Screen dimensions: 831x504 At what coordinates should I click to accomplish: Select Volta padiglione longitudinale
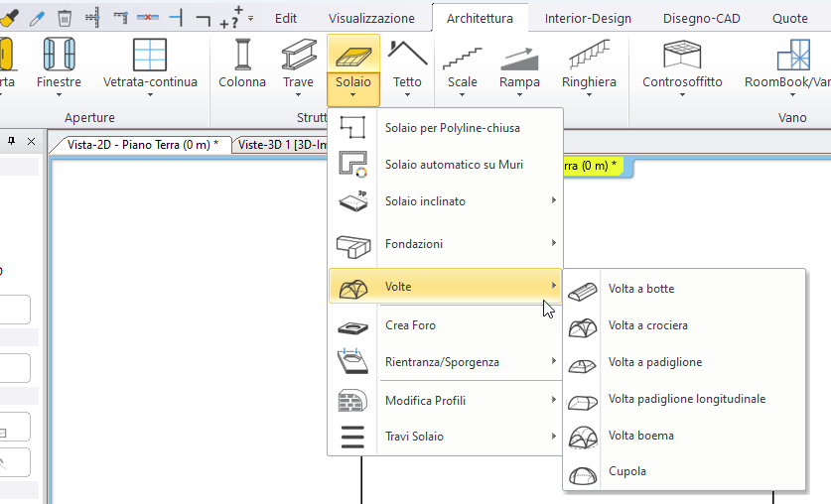pos(684,399)
